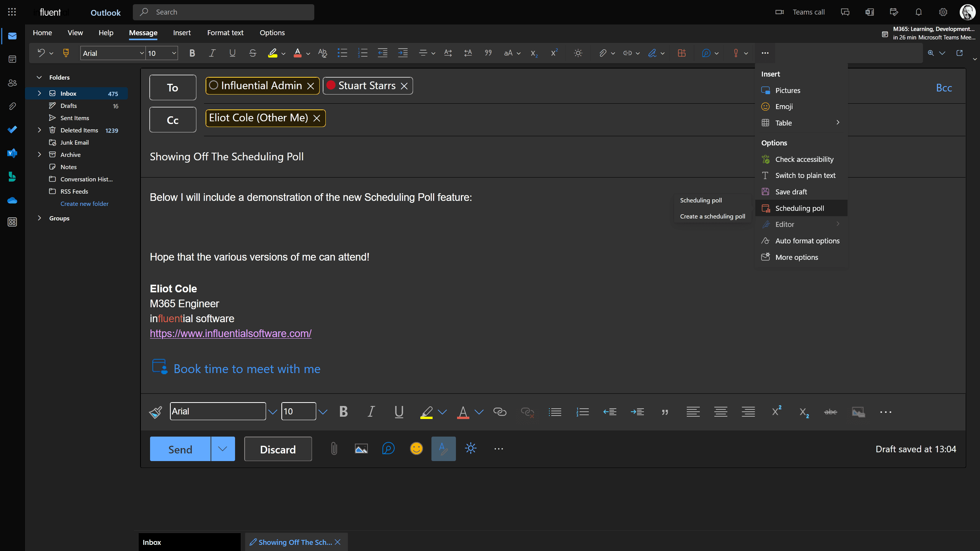Expand Inbox folder
980x551 pixels.
pyautogui.click(x=39, y=93)
